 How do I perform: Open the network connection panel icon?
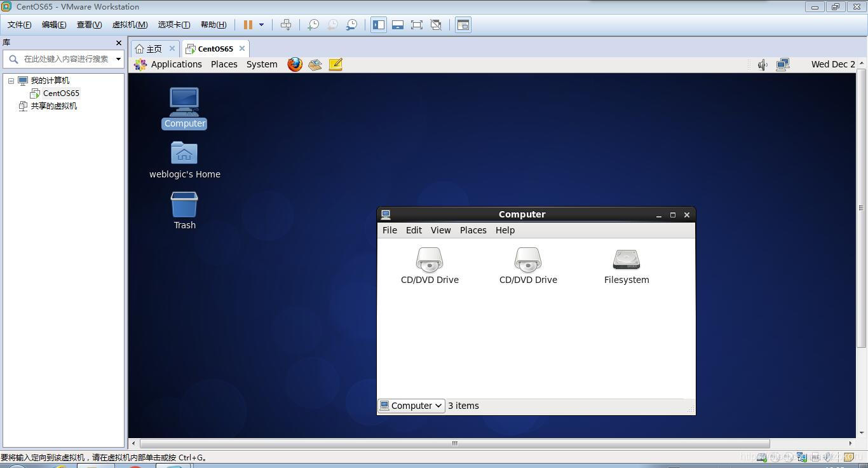click(783, 64)
